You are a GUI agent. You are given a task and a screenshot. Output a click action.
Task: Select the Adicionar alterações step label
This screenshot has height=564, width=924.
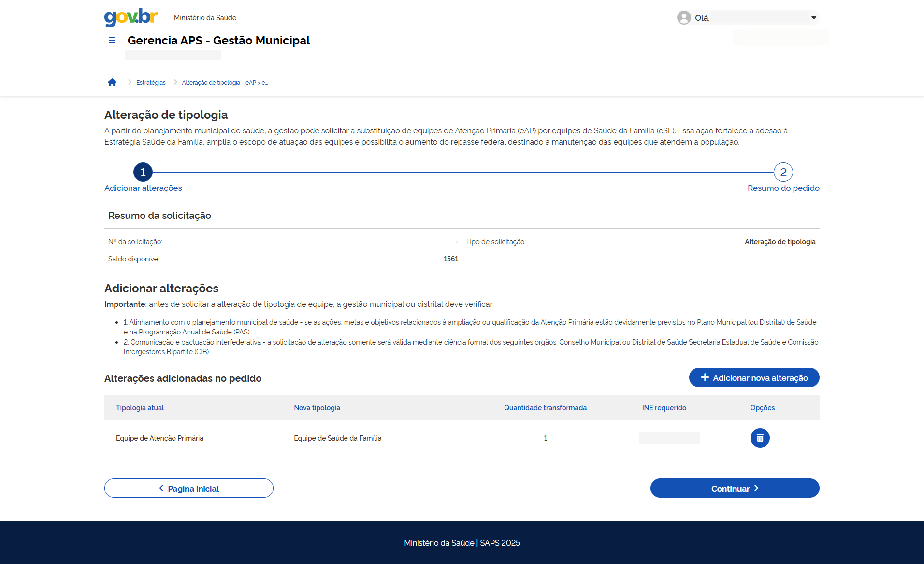click(x=143, y=188)
